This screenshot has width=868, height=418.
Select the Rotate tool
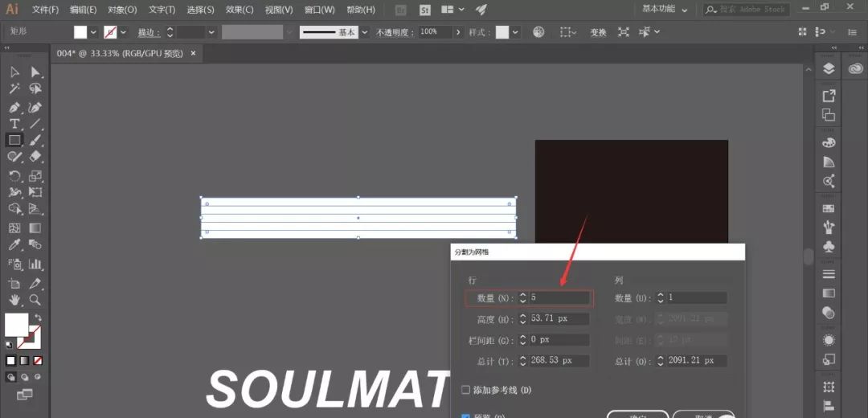(14, 175)
